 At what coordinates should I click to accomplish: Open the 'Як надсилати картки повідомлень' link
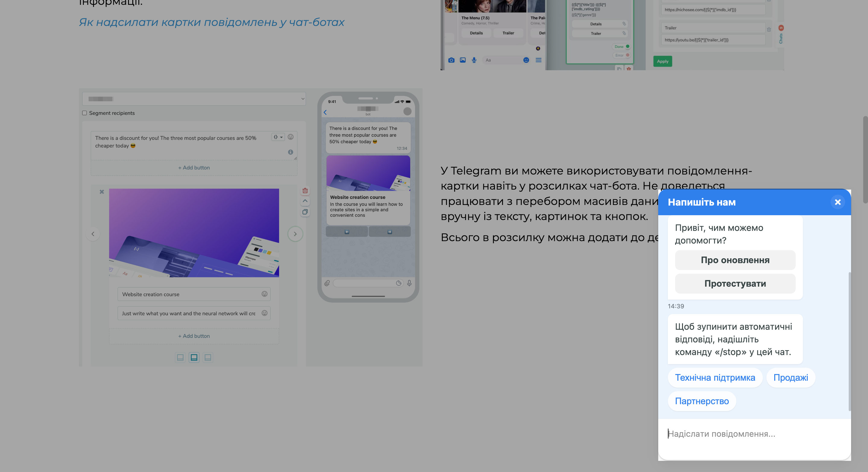tap(211, 22)
